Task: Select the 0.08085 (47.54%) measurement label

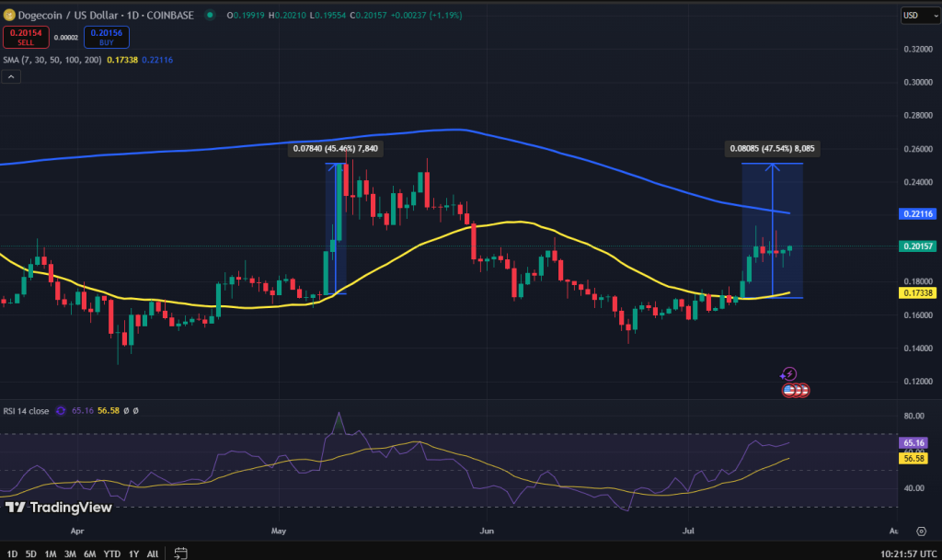Action: pos(772,148)
